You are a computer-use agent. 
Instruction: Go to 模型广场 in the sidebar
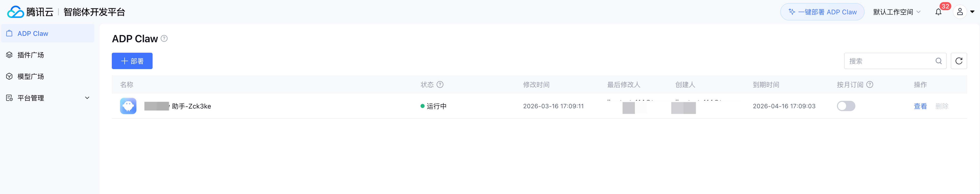(31, 77)
